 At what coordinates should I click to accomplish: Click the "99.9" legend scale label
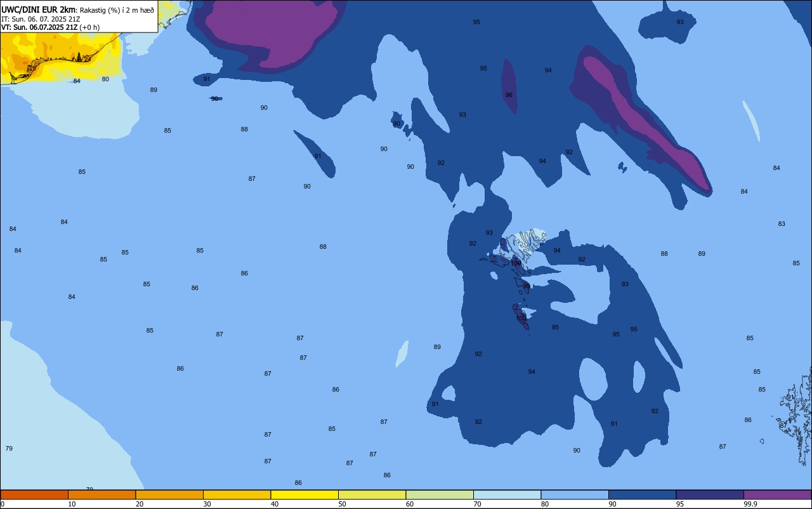coord(750,504)
